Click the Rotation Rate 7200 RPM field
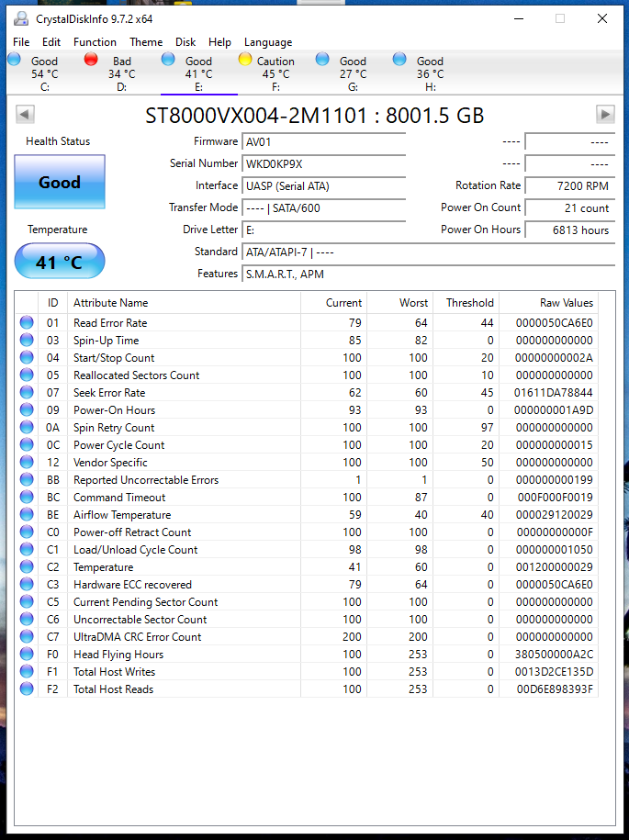 tap(569, 185)
